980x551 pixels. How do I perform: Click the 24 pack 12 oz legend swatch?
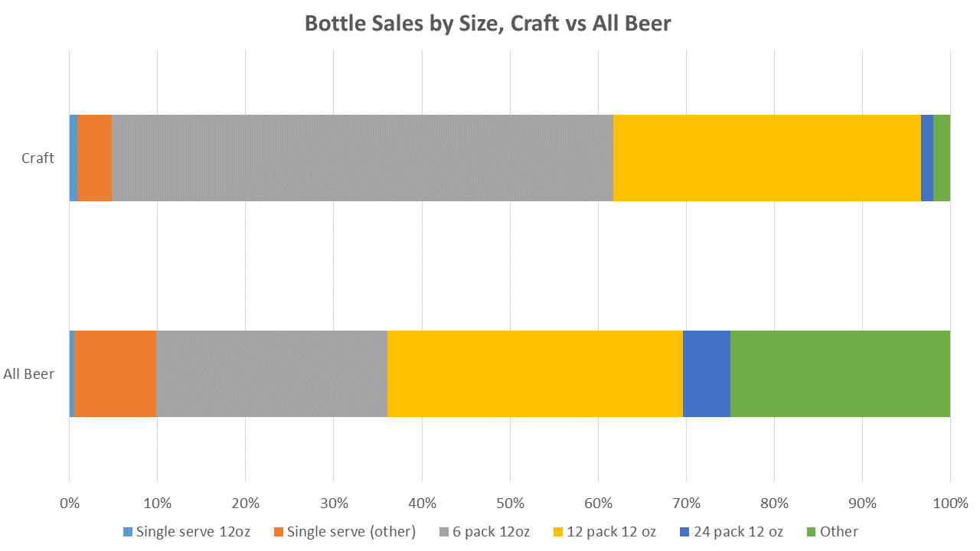686,532
